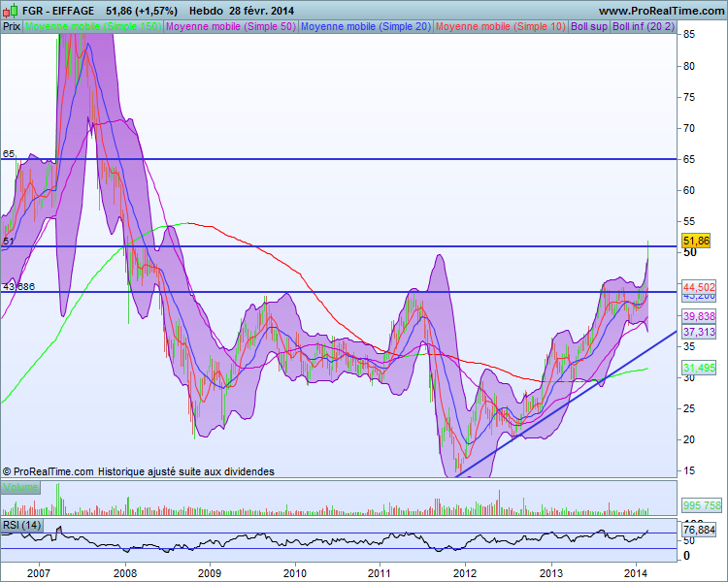Click the 2012 label on time axis
This screenshot has height=582, width=728.
[465, 573]
